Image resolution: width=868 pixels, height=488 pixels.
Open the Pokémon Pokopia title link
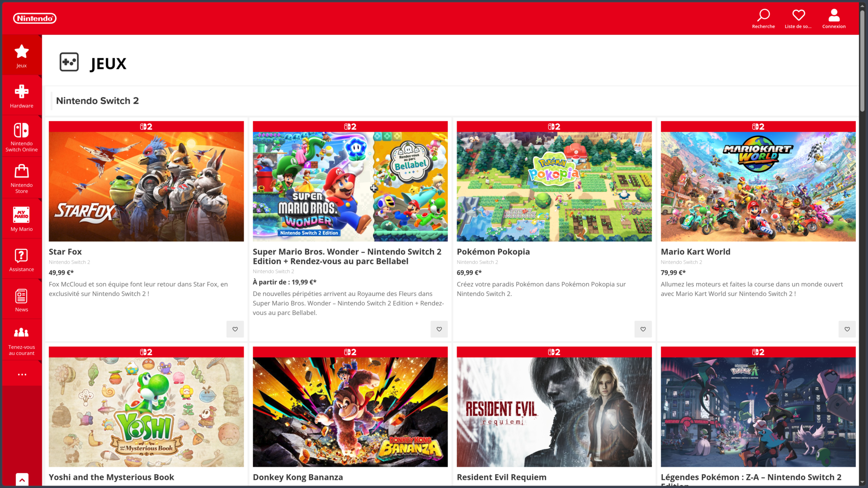coord(493,252)
